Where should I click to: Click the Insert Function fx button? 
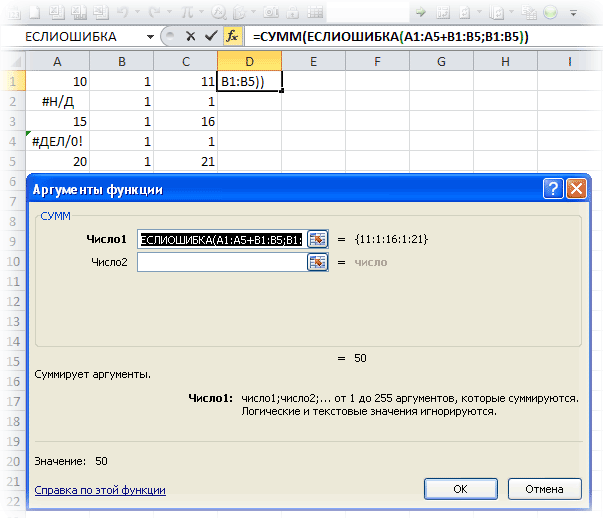232,37
